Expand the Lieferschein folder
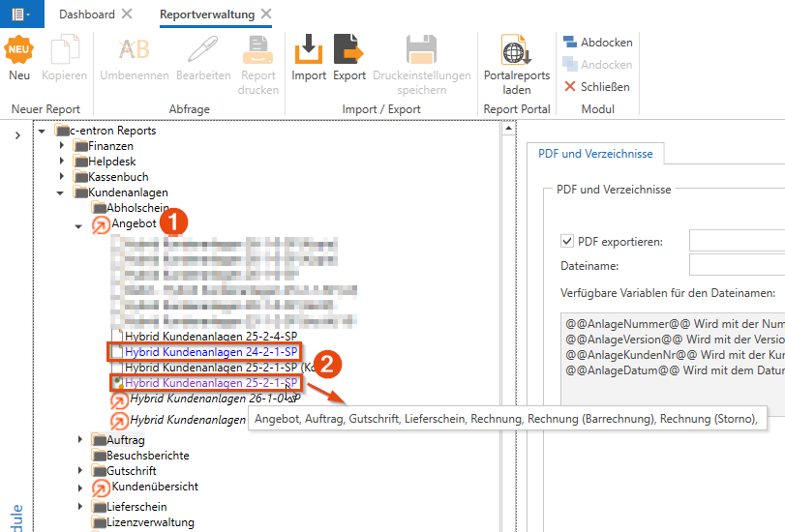Image resolution: width=785 pixels, height=532 pixels. (80, 507)
